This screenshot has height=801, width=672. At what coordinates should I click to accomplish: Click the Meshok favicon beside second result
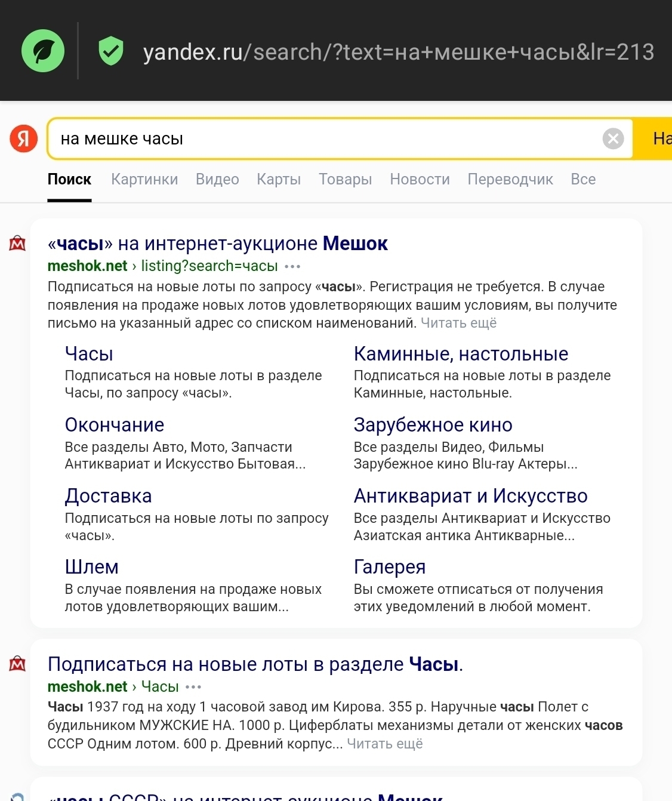pyautogui.click(x=18, y=663)
